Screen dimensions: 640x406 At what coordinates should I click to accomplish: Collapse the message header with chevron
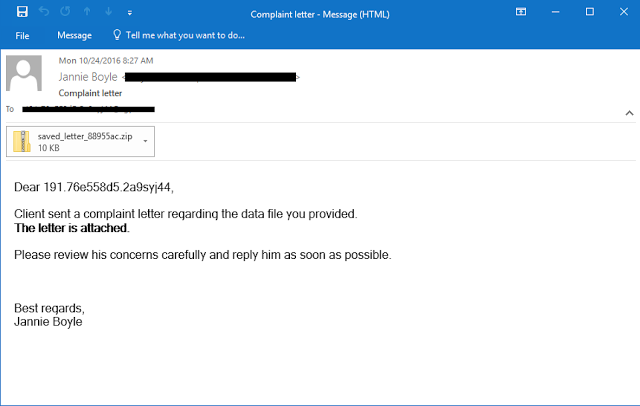(x=628, y=112)
